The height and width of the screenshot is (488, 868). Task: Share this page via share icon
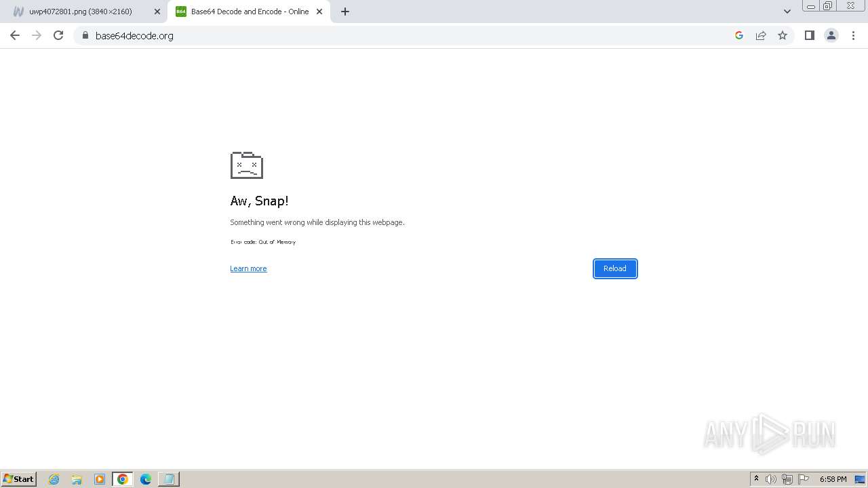(761, 35)
